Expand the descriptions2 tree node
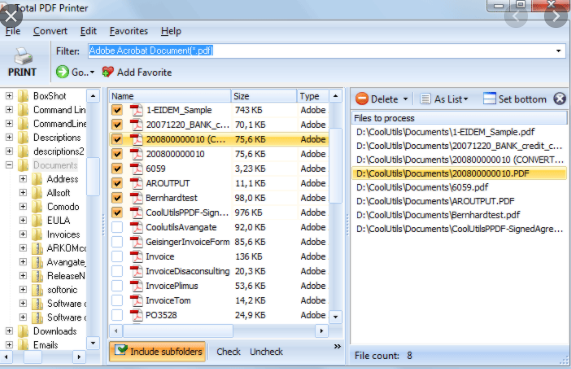571x369 pixels. (x=9, y=151)
